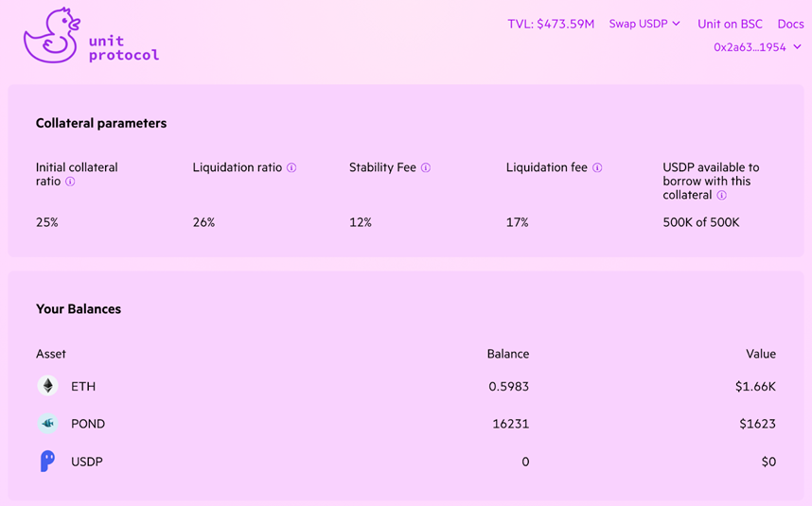812x506 pixels.
Task: Click the POND balance 16231
Action: (511, 424)
